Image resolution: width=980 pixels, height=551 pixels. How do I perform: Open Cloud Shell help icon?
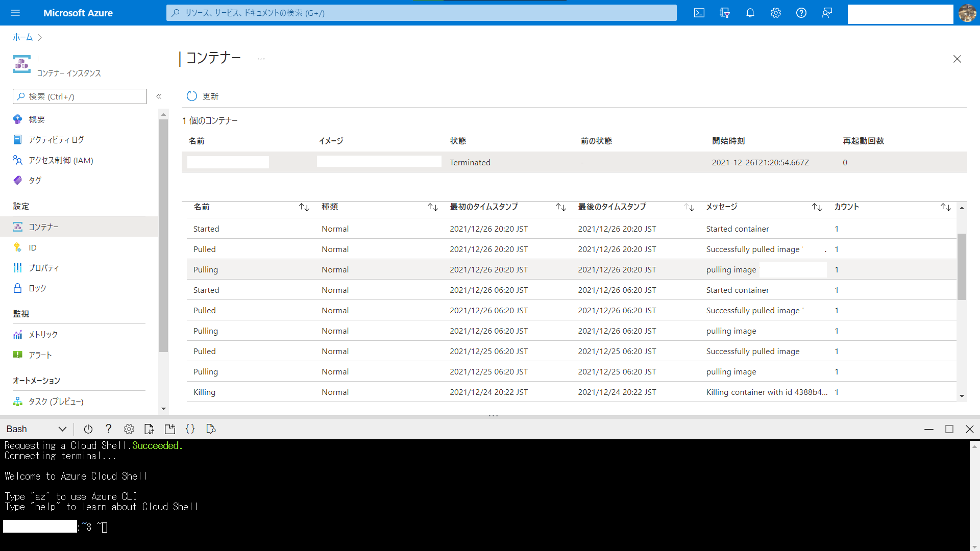[108, 429]
